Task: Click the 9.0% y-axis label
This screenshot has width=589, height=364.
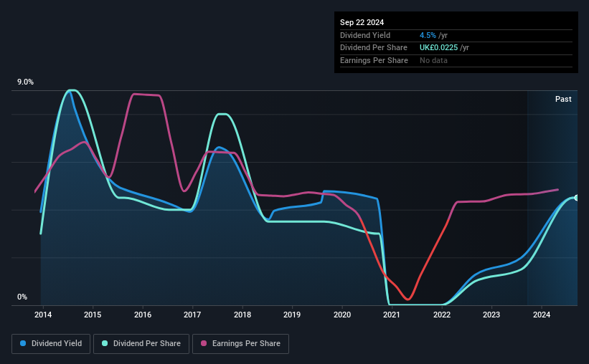Action: [25, 82]
